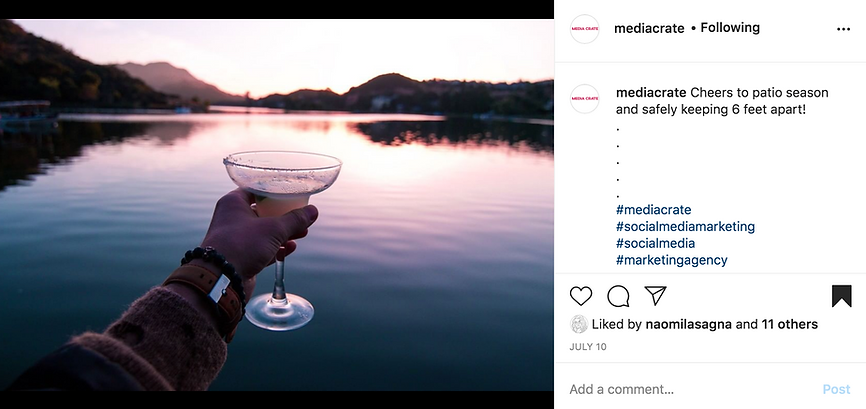This screenshot has width=866, height=409.
Task: Open the #marketingagency hashtag
Action: [x=671, y=260]
